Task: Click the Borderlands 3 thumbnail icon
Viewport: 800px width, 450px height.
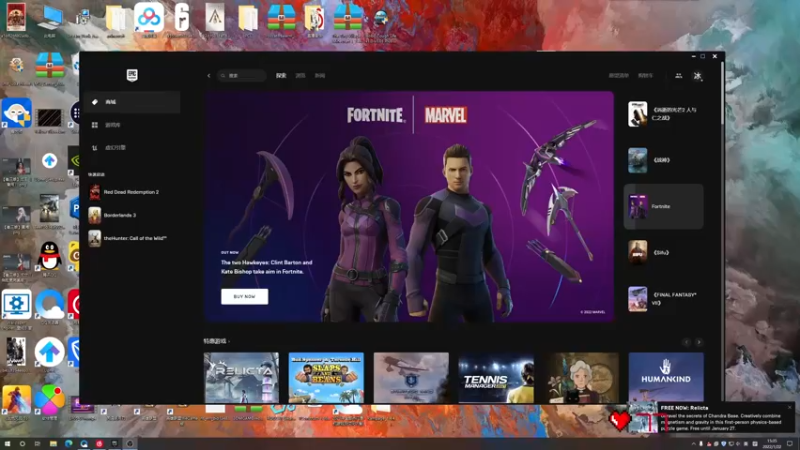Action: [94, 215]
